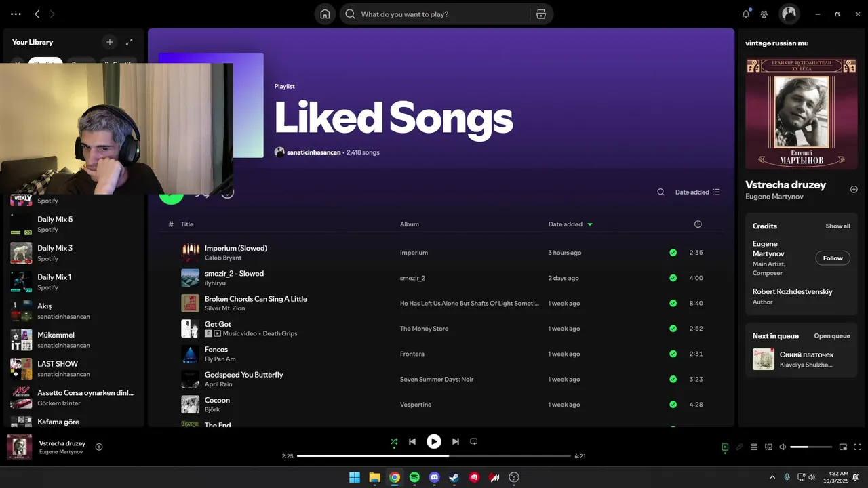Viewport: 868px width, 488px height.
Task: Click 'Open queue' in Next in queue
Action: (x=832, y=336)
